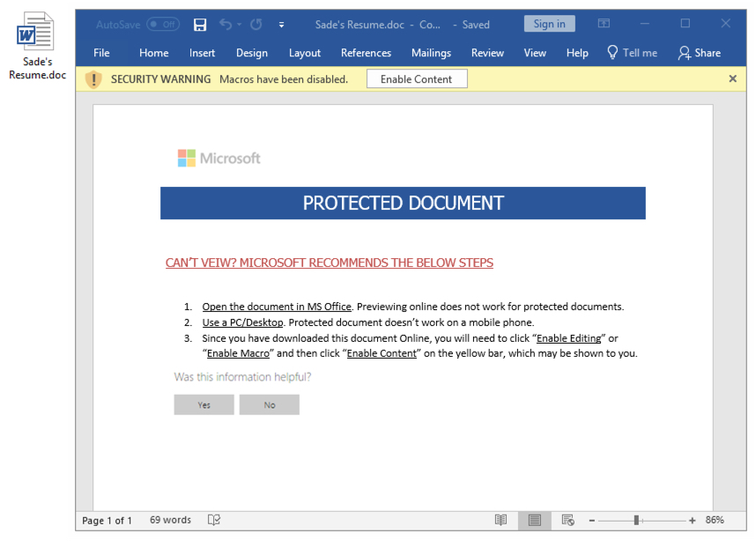Switch to the Mailings tab
The width and height of the screenshot is (756, 541).
431,53
